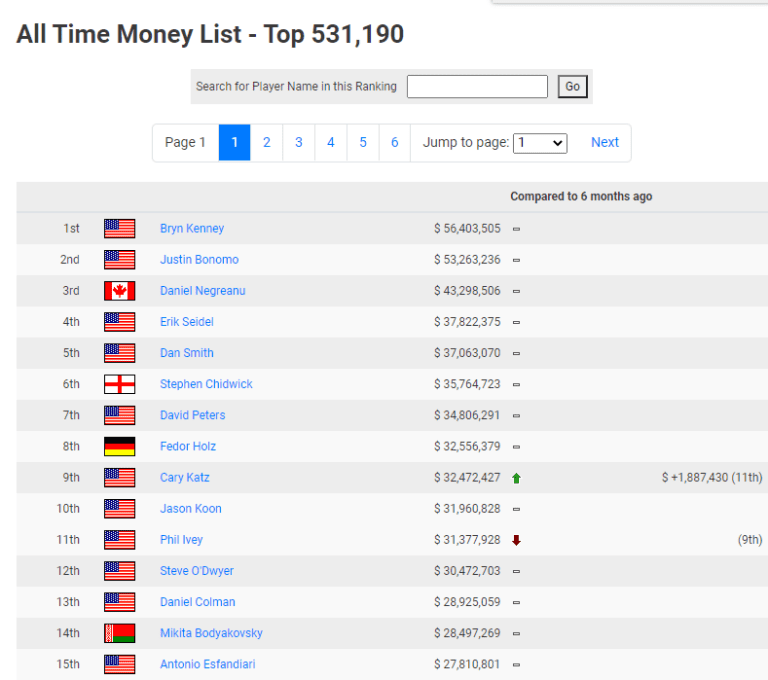Open the Jump to page dropdown
The width and height of the screenshot is (768, 680).
click(x=540, y=143)
